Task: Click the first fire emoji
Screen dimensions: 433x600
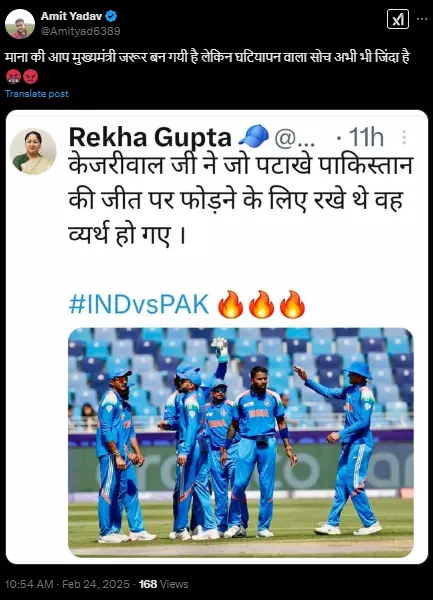Action: [x=231, y=304]
